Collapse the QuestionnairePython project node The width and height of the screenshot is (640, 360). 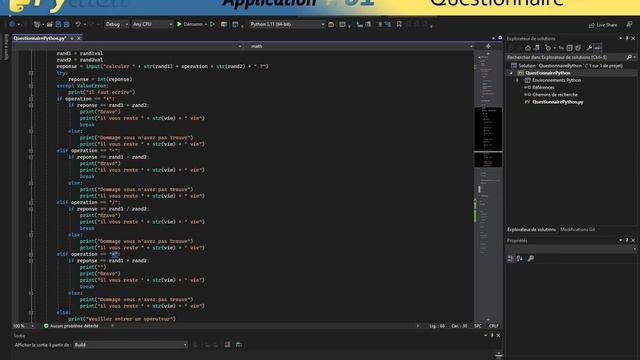pyautogui.click(x=511, y=73)
